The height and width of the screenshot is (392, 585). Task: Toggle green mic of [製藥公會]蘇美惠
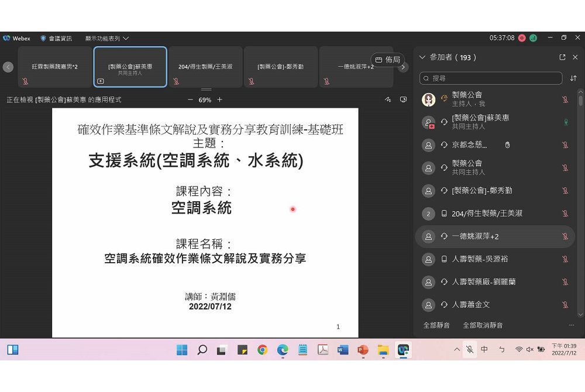pyautogui.click(x=566, y=122)
